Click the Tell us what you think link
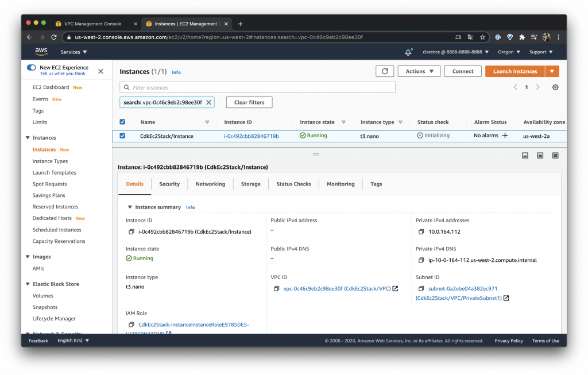Screen dimensions: 588x375 click(x=63, y=74)
